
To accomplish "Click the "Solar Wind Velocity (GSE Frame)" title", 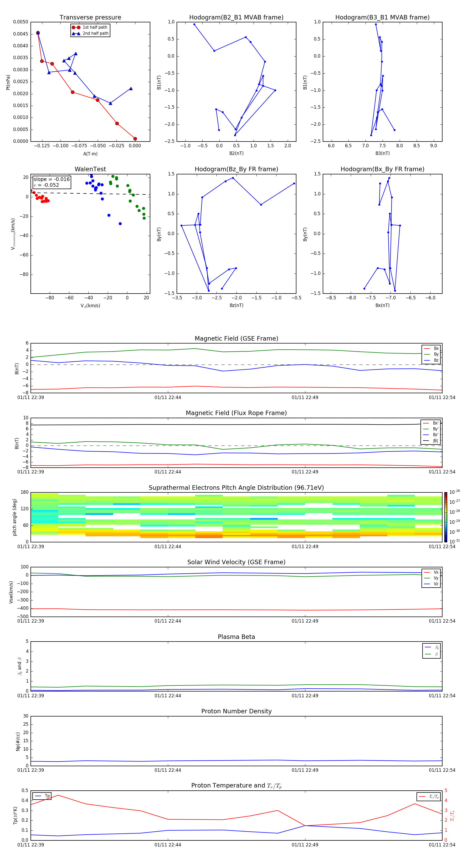I will click(236, 562).
